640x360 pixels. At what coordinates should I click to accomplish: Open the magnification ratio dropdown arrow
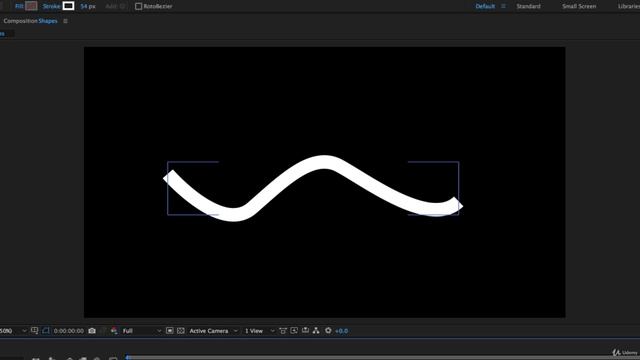[x=24, y=331]
